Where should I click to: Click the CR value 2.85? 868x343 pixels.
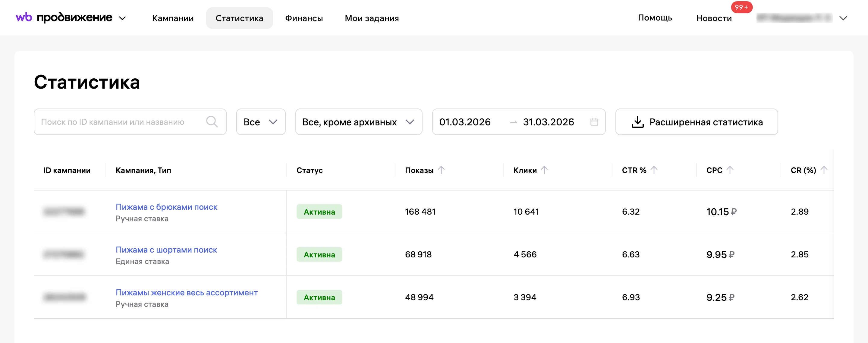(x=800, y=254)
